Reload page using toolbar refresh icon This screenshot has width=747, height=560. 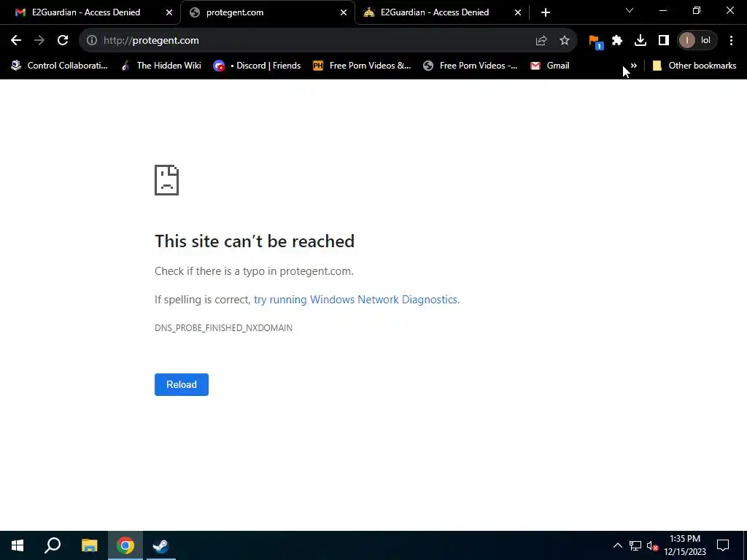(63, 41)
